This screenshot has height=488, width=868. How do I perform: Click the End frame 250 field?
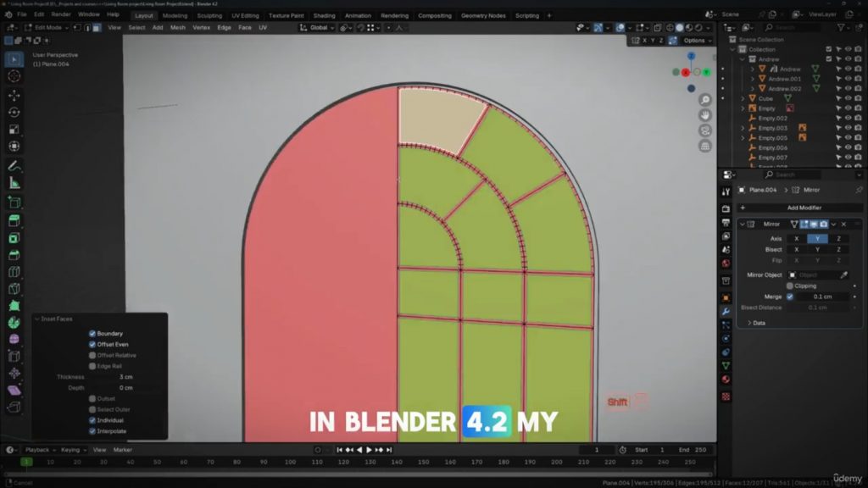click(693, 450)
